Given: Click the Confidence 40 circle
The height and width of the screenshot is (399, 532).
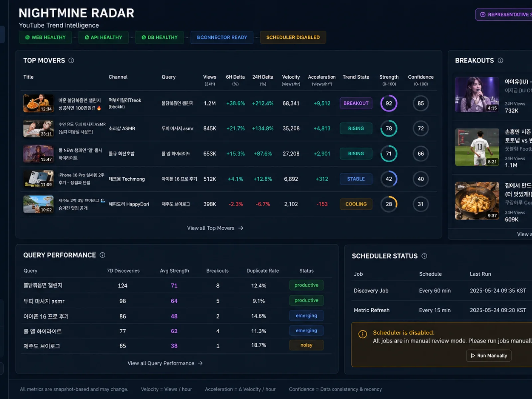Looking at the screenshot, I should click(421, 179).
